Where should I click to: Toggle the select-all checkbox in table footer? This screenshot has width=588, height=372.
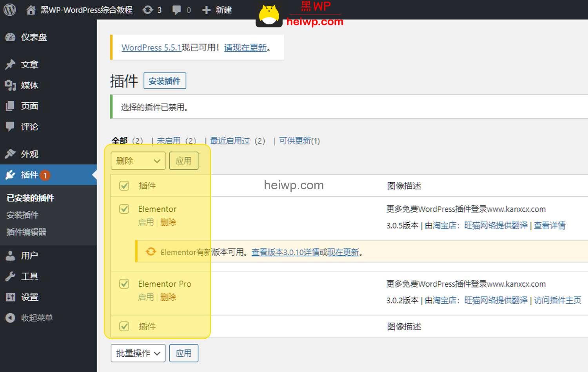pyautogui.click(x=124, y=326)
